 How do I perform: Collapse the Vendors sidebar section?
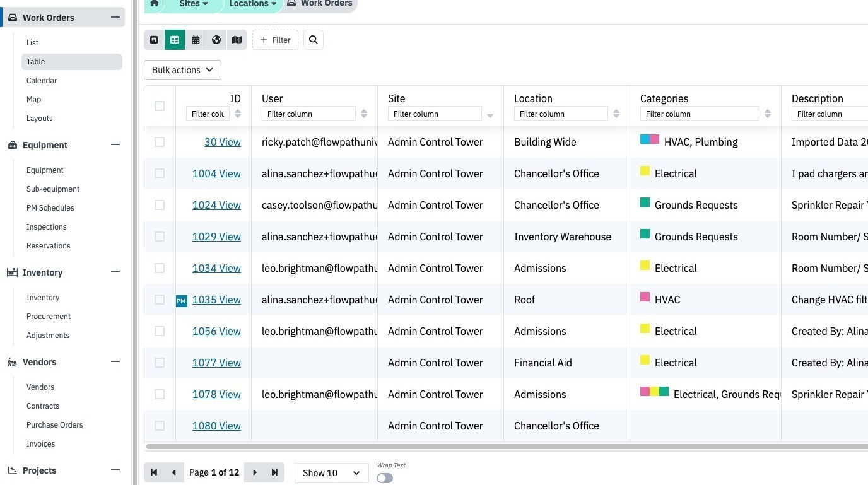(115, 362)
